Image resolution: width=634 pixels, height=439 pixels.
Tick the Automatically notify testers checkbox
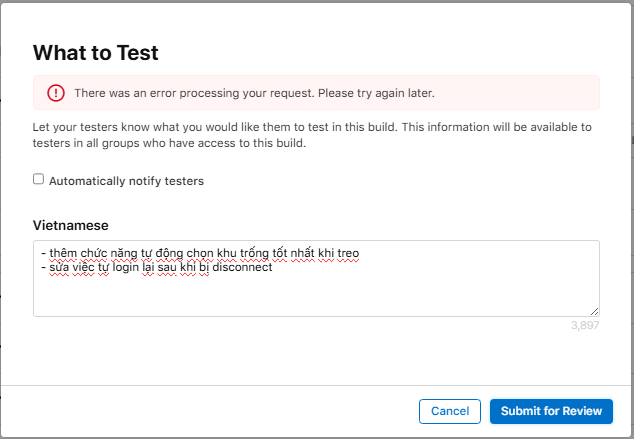tap(39, 180)
